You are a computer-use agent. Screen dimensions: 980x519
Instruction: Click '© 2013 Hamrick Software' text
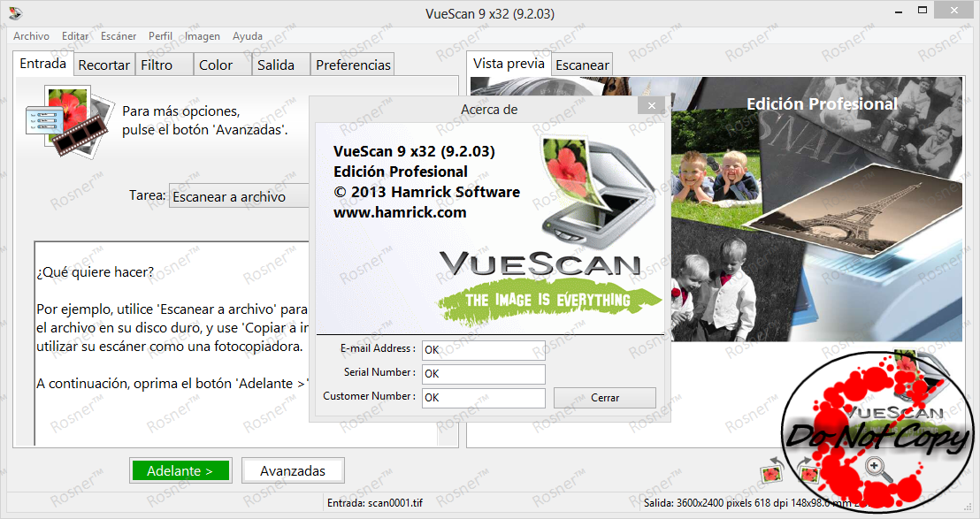[427, 192]
